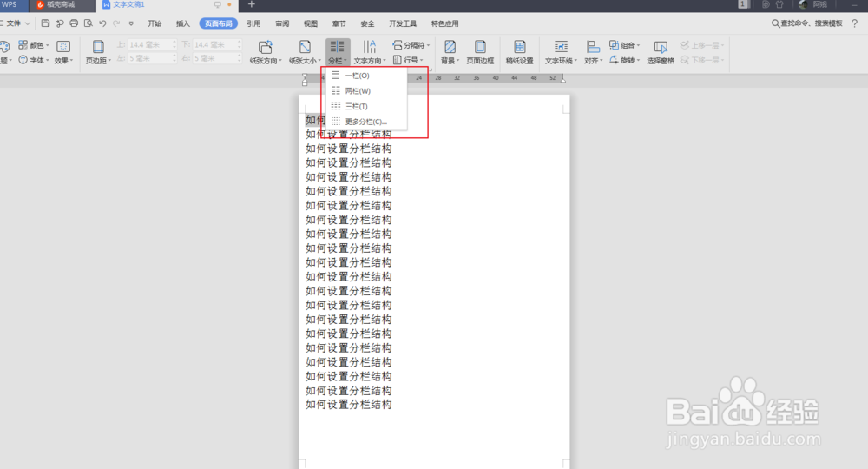868x469 pixels.
Task: Open the 纸张大小 paper size dropdown
Action: pyautogui.click(x=305, y=52)
